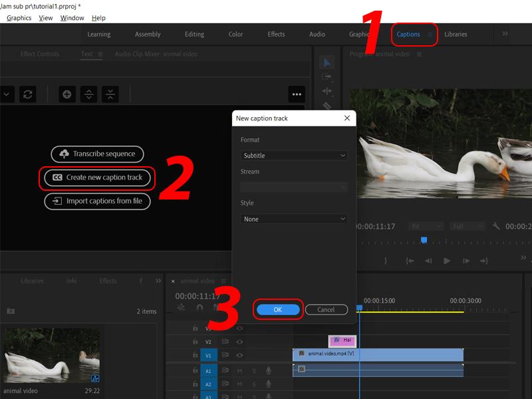Click the voice-over record mic on track A1
Screen dimensions: 532x399
pyautogui.click(x=269, y=372)
